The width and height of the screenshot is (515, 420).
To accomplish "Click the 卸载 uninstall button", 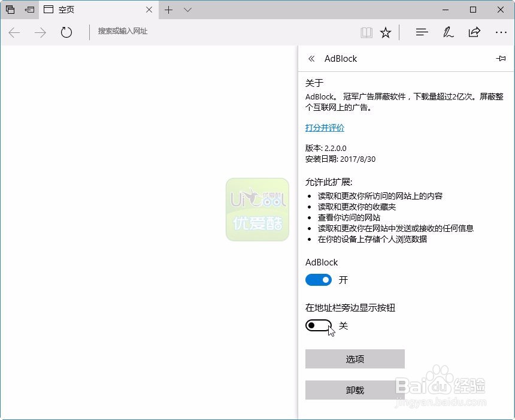I will (355, 390).
